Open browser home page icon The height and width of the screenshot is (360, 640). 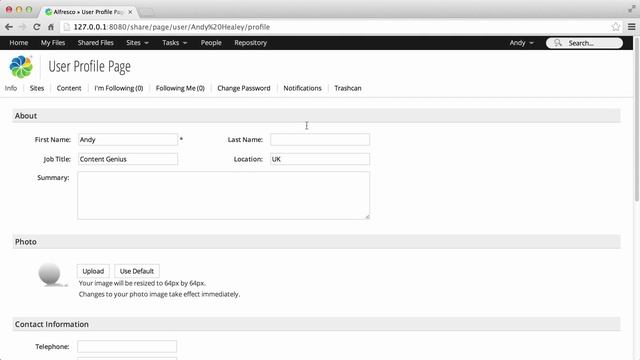pos(51,27)
